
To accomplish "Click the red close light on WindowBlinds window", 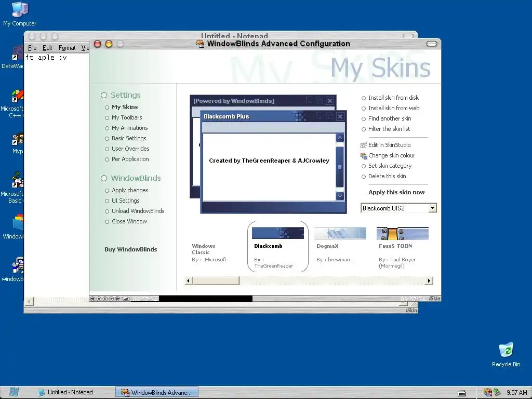I will 97,44.
